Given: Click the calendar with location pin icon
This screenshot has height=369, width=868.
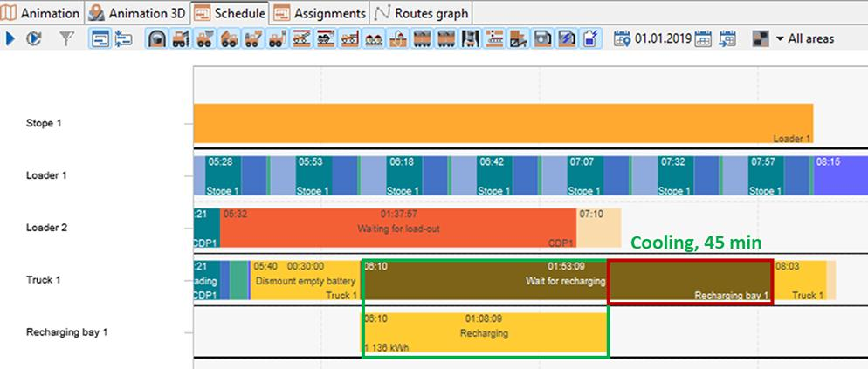Looking at the screenshot, I should [x=623, y=38].
